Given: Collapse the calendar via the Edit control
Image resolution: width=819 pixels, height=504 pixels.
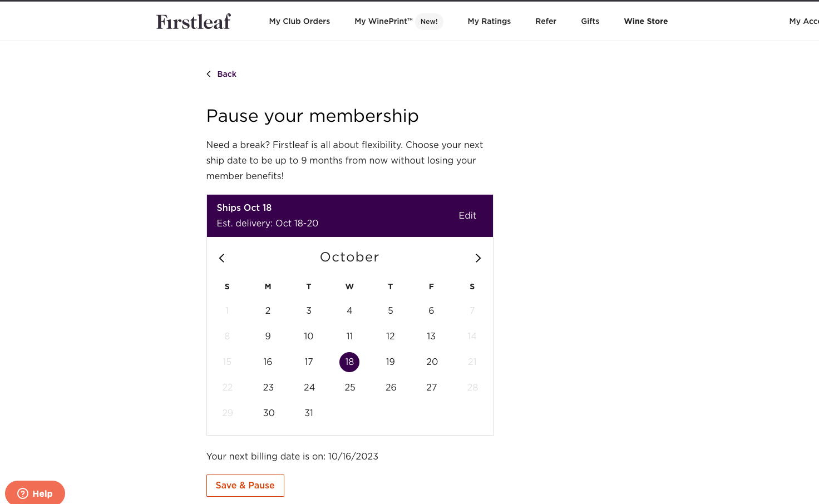Looking at the screenshot, I should [x=467, y=215].
